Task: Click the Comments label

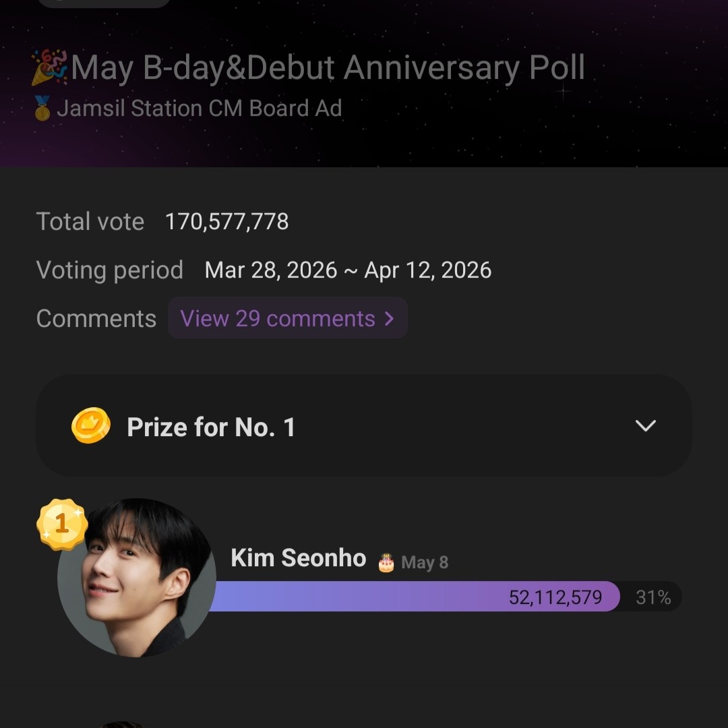Action: pos(96,318)
